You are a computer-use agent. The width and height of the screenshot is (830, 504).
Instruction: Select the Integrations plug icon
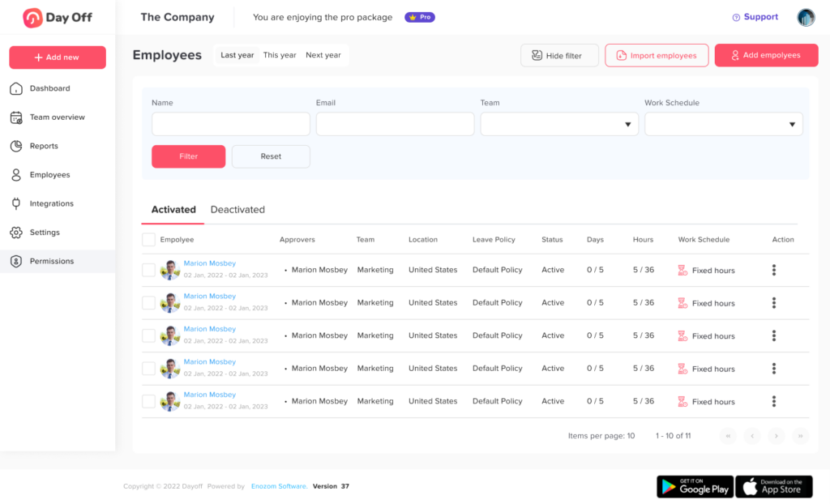(15, 203)
